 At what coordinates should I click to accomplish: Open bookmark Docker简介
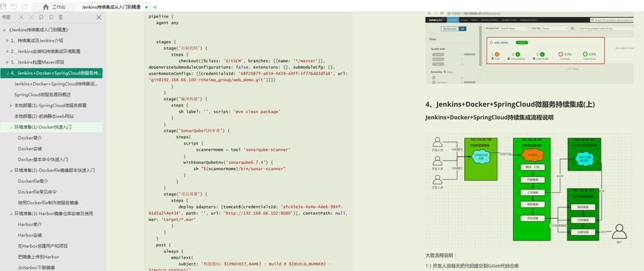point(30,138)
